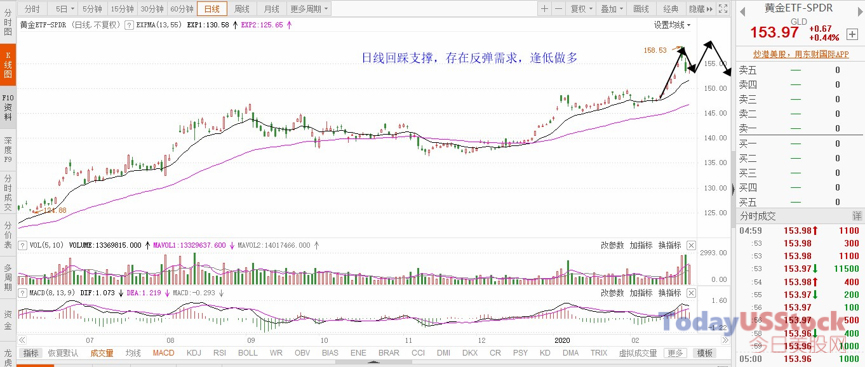Open 更多周期 dropdown

point(308,9)
